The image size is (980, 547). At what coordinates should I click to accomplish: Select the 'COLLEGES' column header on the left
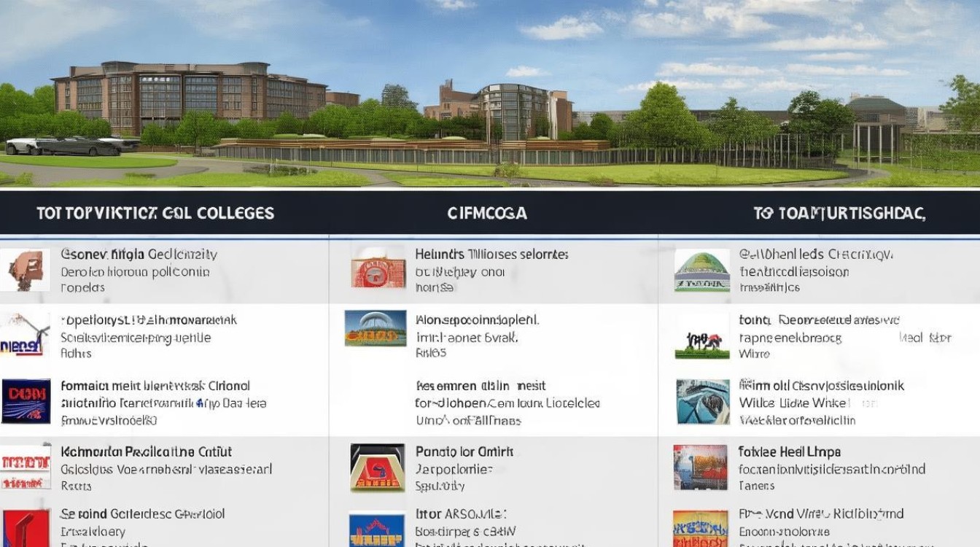coord(155,213)
